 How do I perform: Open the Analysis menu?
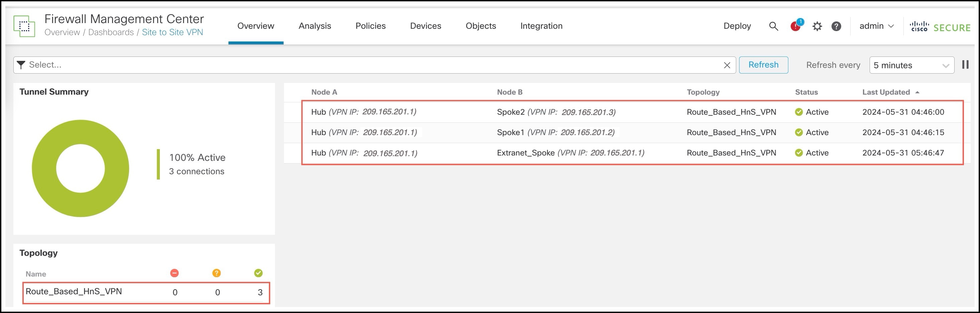point(315,26)
